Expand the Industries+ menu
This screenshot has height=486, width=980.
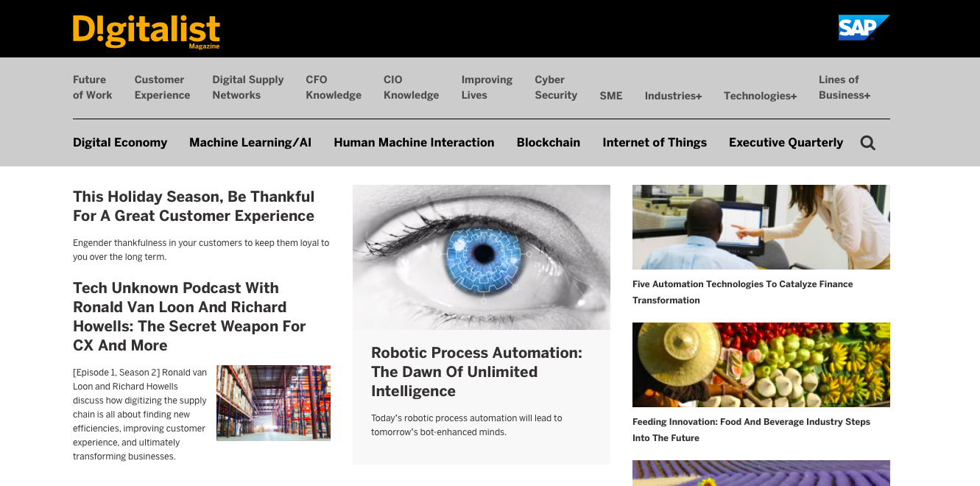point(673,96)
